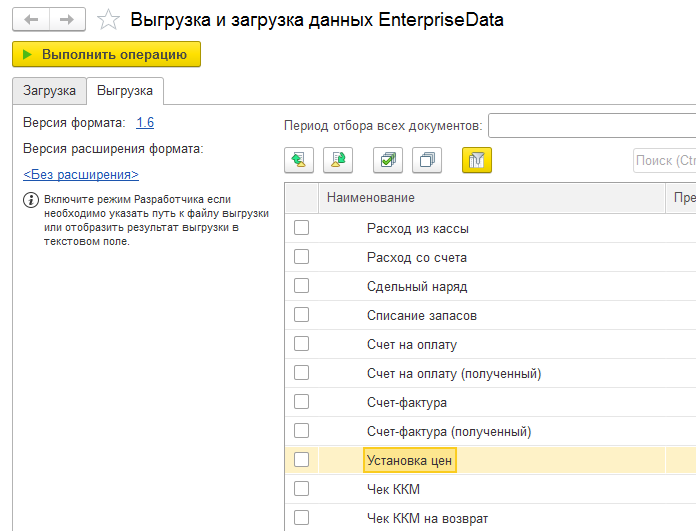This screenshot has width=696, height=531.
Task: Select the Выгрузка tab
Action: [125, 91]
